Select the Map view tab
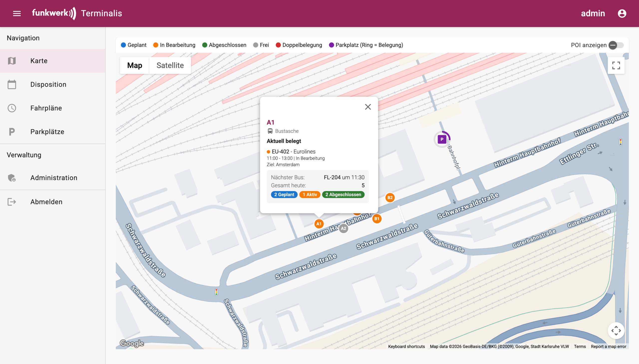Viewport: 639px width, 364px height. coord(135,66)
